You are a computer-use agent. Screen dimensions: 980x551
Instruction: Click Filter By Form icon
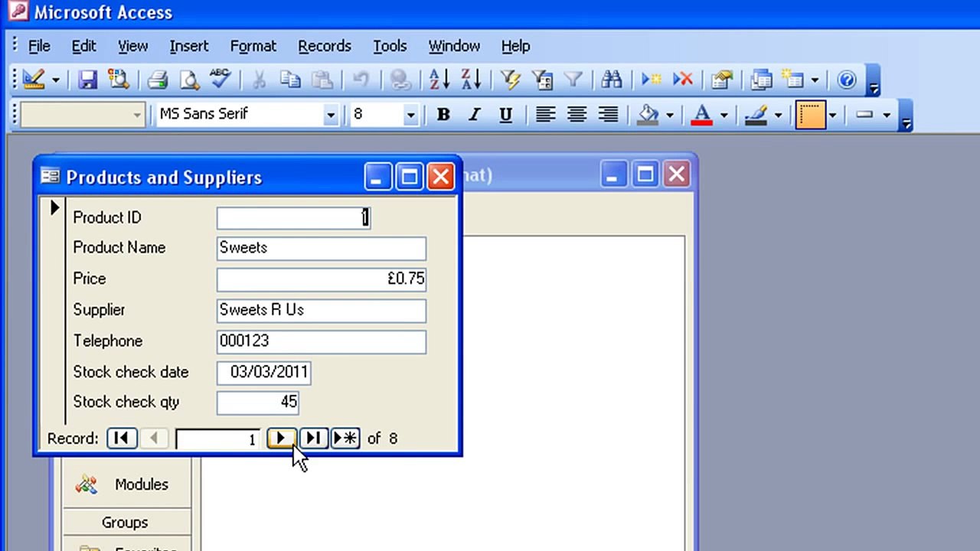541,80
